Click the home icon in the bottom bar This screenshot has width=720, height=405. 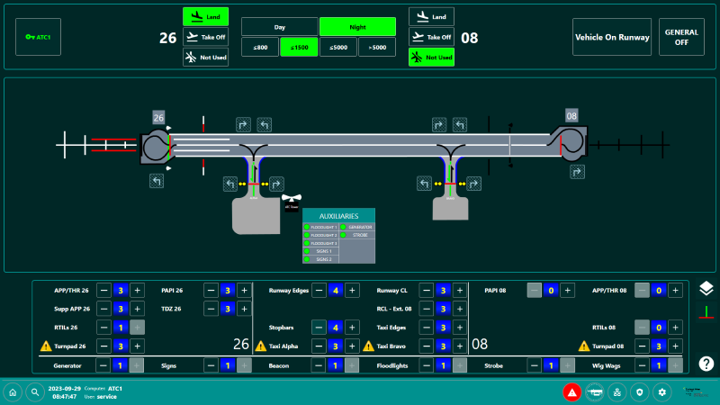pos(13,392)
